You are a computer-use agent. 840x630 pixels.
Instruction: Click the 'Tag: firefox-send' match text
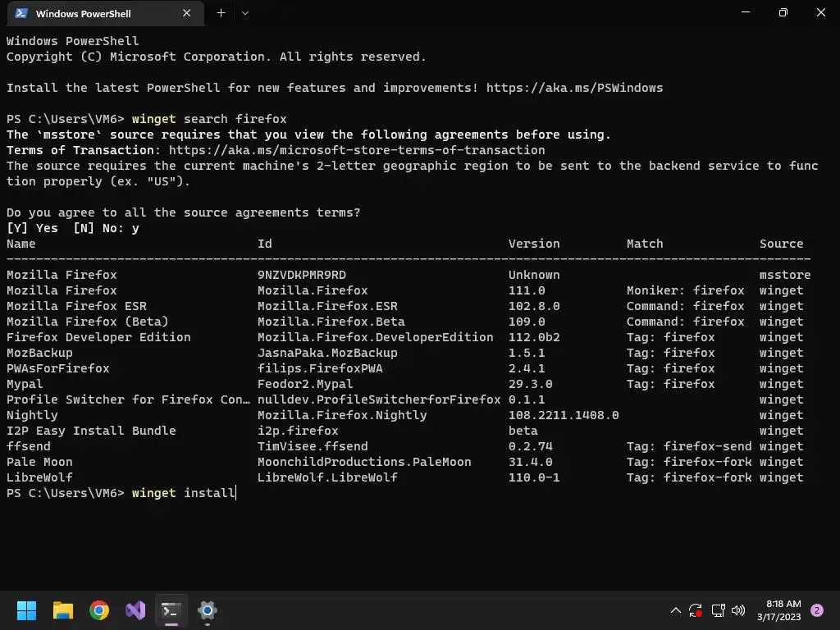click(689, 445)
